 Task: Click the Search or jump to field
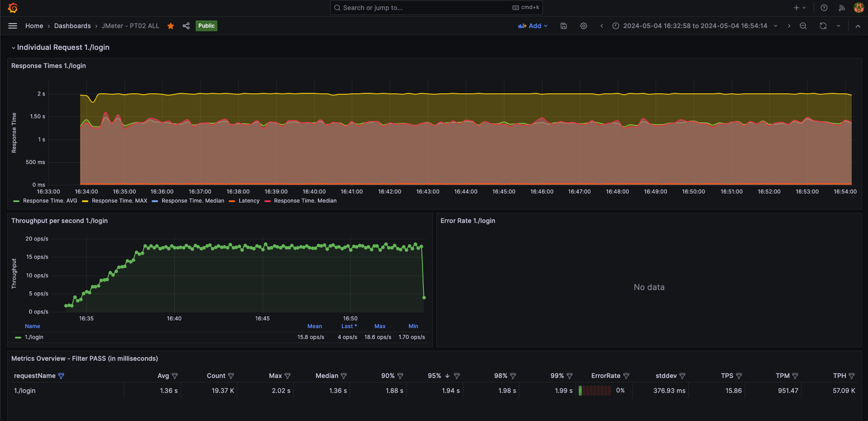tap(436, 8)
